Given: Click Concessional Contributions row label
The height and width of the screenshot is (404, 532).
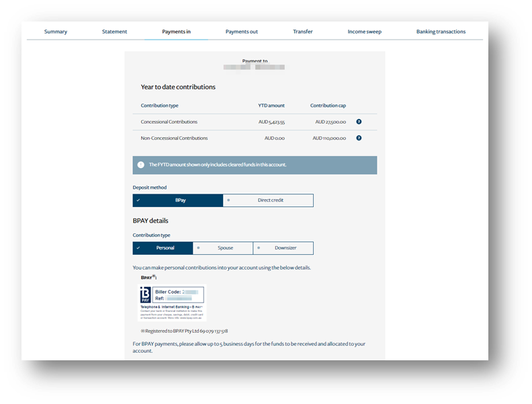Looking at the screenshot, I should (x=169, y=122).
